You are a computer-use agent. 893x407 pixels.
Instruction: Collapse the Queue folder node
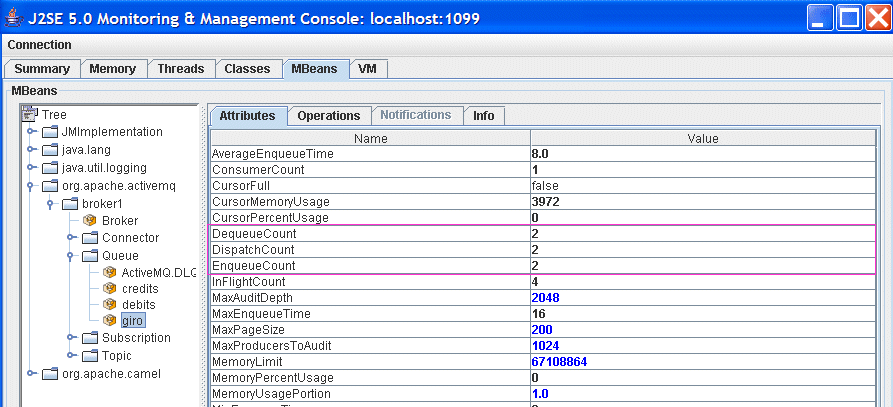tap(71, 255)
